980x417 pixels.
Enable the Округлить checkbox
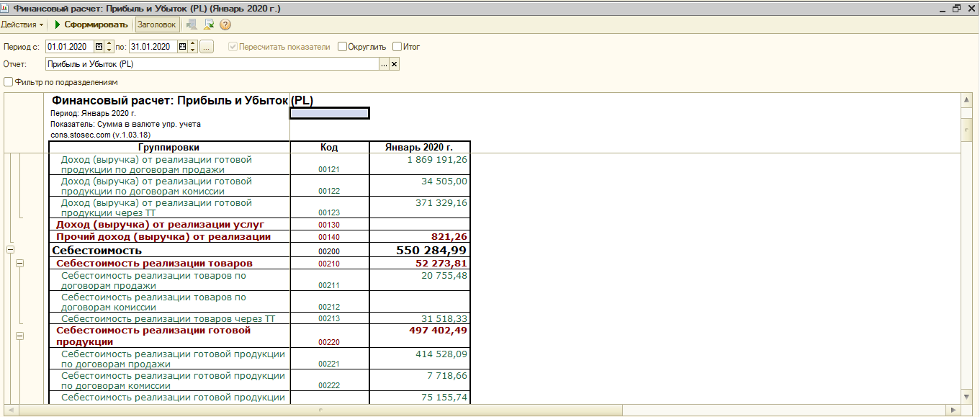342,47
